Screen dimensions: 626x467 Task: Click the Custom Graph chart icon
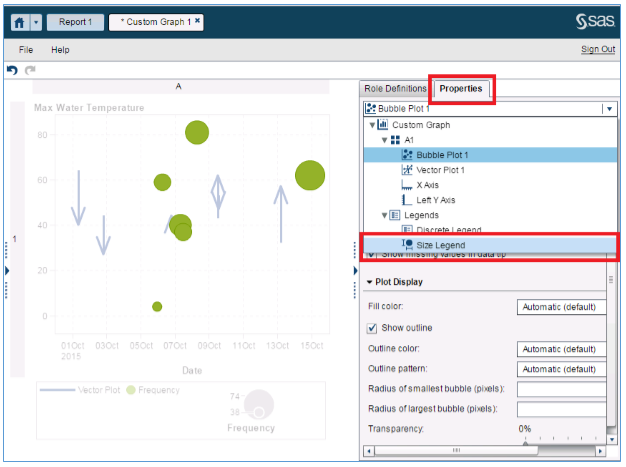[x=383, y=125]
